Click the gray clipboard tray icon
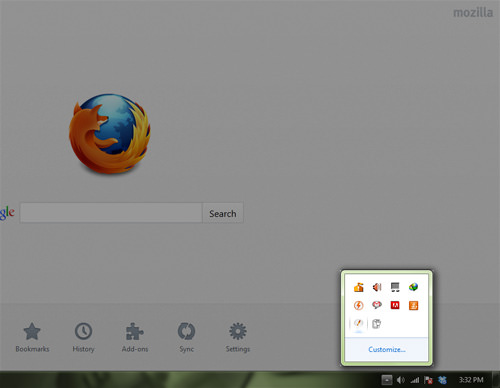 click(x=377, y=324)
